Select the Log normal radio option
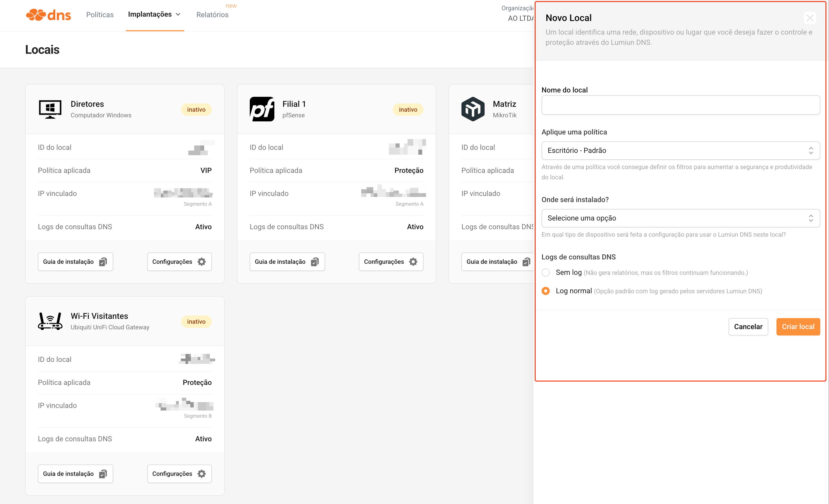This screenshot has width=829, height=504. pos(546,291)
